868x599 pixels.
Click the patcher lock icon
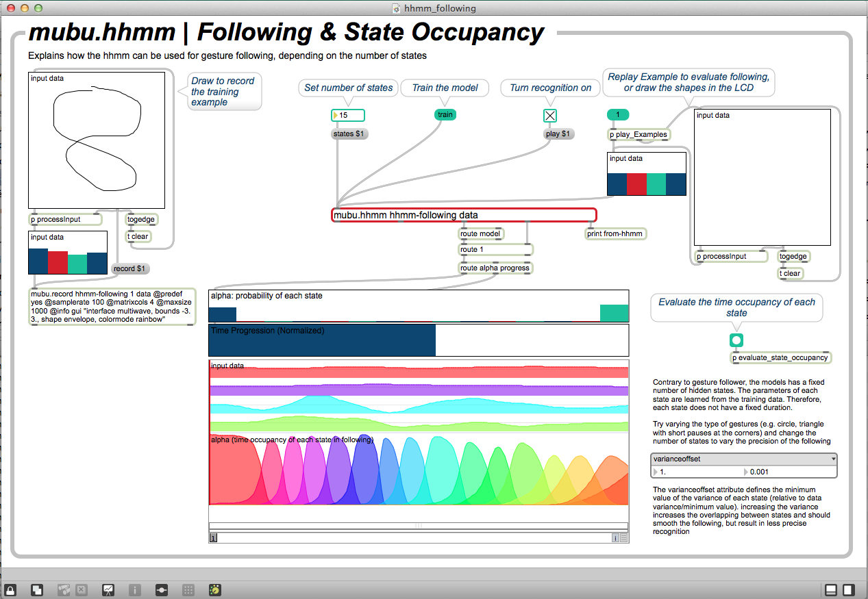point(11,589)
